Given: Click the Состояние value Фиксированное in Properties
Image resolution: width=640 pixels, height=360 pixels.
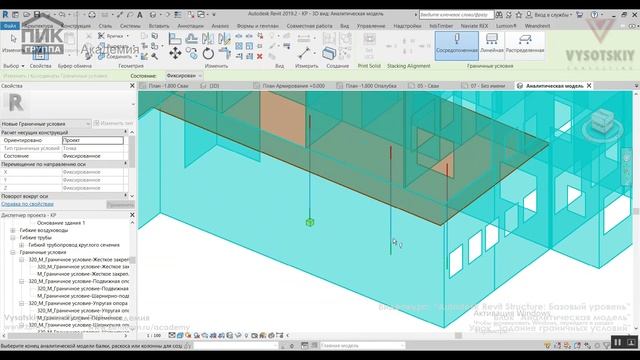Looking at the screenshot, I should tap(93, 156).
